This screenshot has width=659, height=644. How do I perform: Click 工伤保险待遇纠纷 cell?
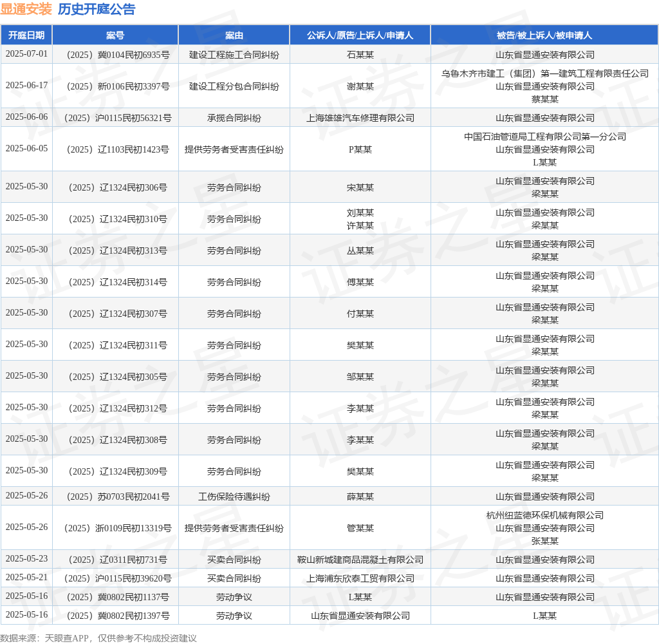tap(234, 497)
